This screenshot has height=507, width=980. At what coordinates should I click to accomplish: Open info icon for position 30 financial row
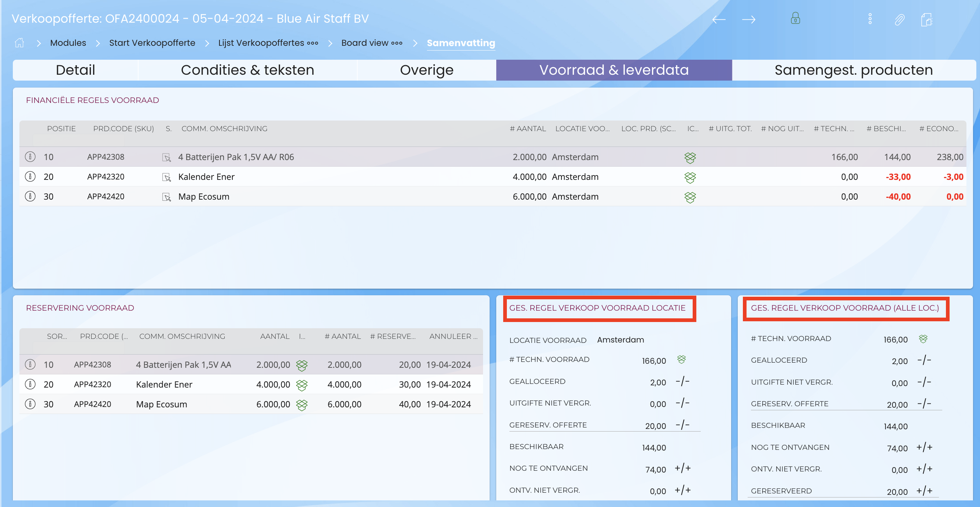point(30,196)
